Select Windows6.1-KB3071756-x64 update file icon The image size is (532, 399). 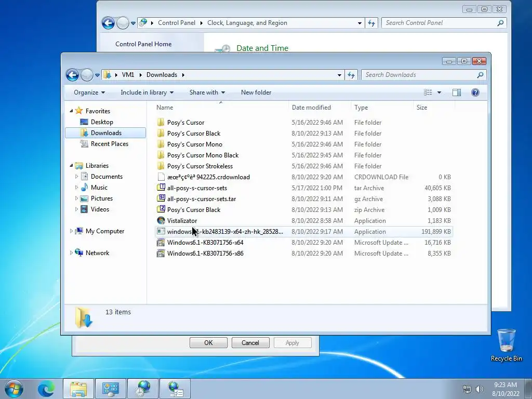click(x=161, y=242)
